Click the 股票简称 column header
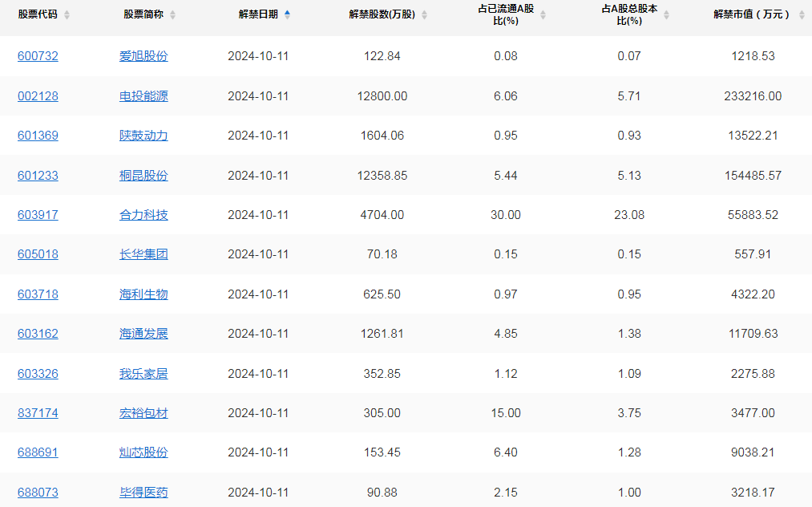 click(x=143, y=14)
